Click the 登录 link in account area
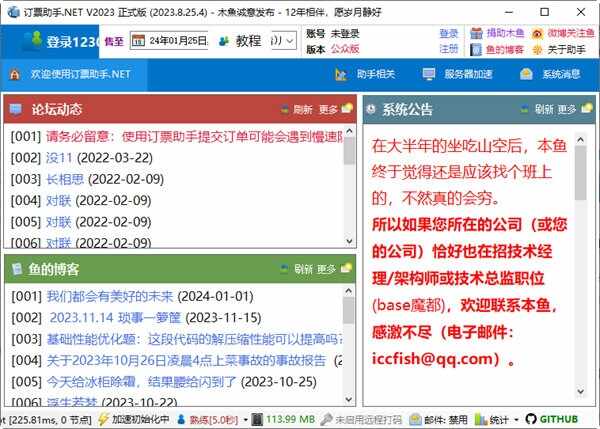Screen dimensions: 600x429 tap(448, 33)
